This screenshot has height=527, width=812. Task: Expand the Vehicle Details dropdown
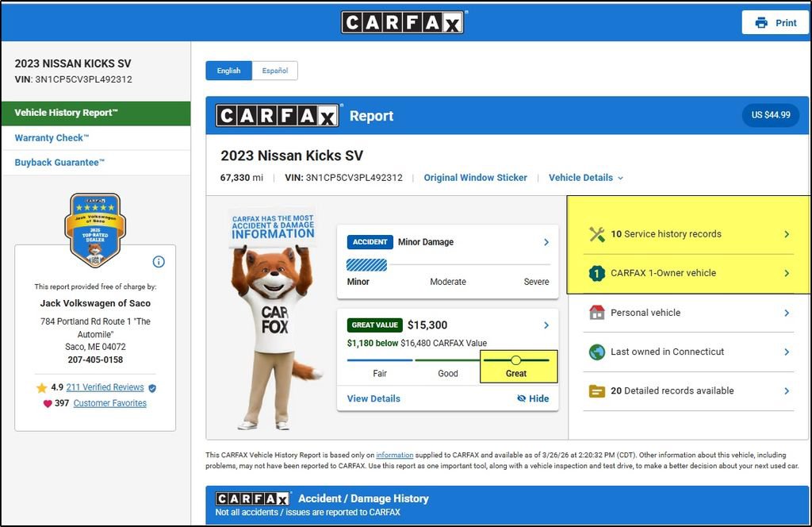click(x=586, y=178)
